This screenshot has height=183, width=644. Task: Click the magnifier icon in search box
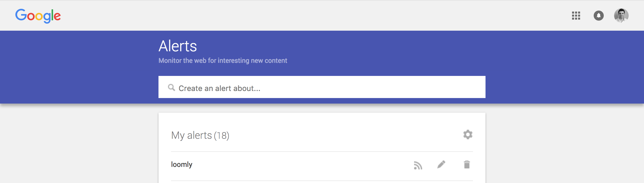click(171, 87)
